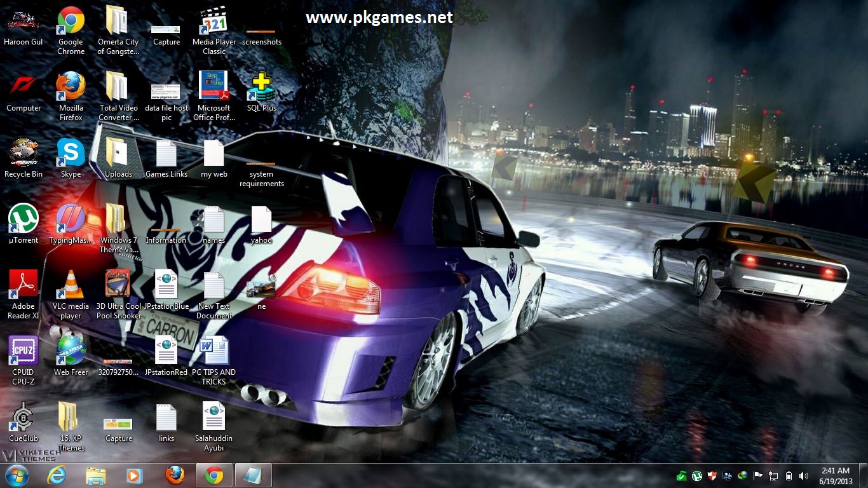
Task: Select the 320792750 image file
Action: [118, 367]
